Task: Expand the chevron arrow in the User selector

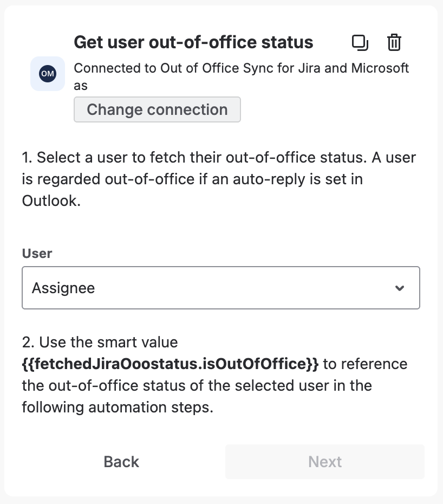Action: [x=400, y=288]
